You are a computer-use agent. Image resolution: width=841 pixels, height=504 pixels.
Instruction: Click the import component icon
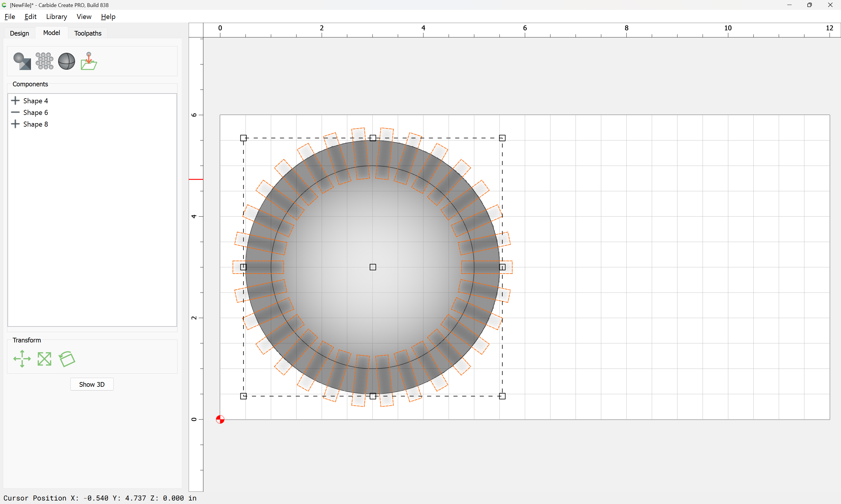89,61
